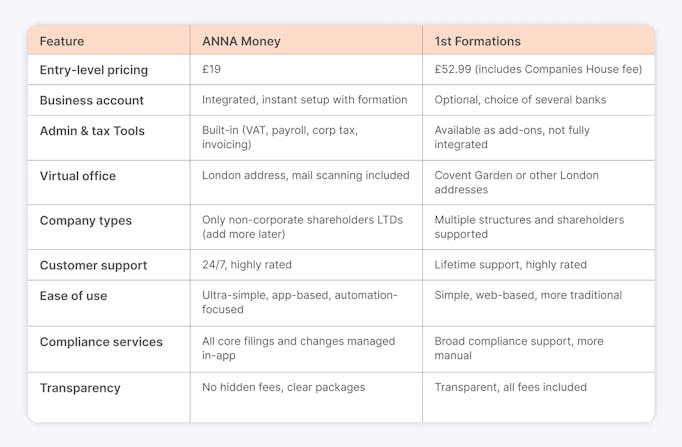Click the £19 price cell
682x447 pixels.
click(x=211, y=69)
